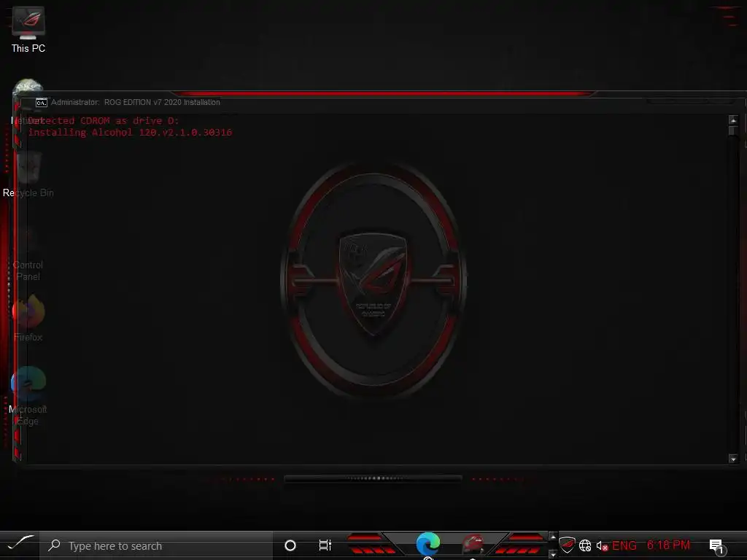Click the Cortana circle on the taskbar
The image size is (747, 560).
pos(290,545)
